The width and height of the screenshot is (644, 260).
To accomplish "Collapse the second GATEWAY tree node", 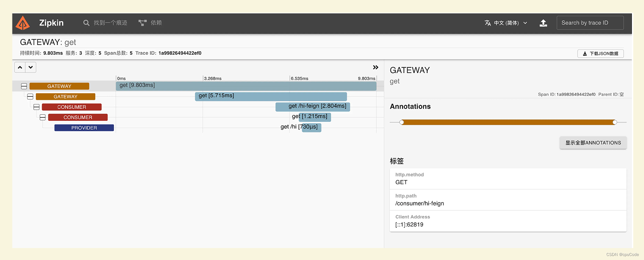I will click(x=30, y=97).
